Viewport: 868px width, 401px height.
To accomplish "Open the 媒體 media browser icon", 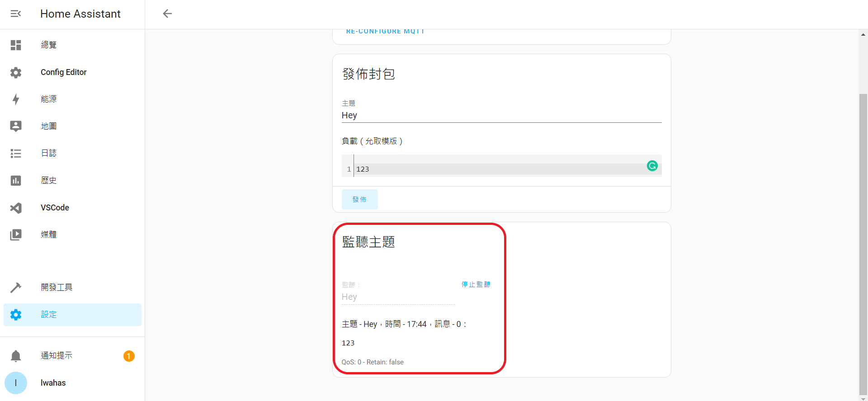I will 16,235.
